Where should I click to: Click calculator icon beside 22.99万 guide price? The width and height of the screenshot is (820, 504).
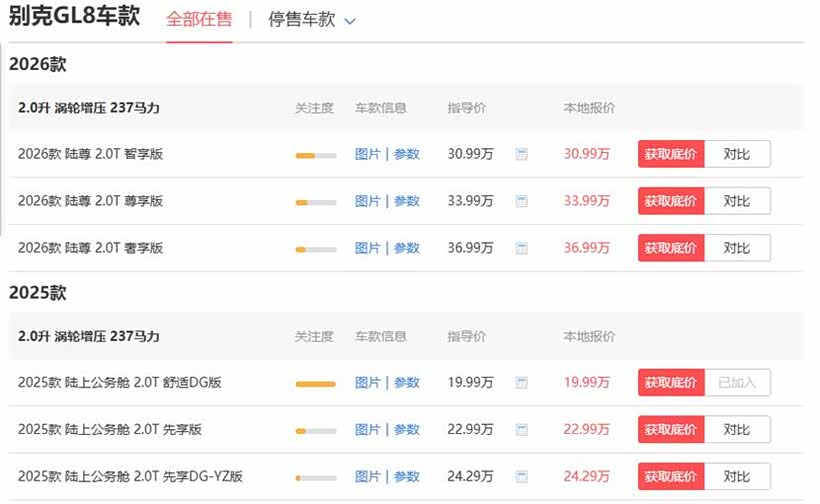point(521,430)
